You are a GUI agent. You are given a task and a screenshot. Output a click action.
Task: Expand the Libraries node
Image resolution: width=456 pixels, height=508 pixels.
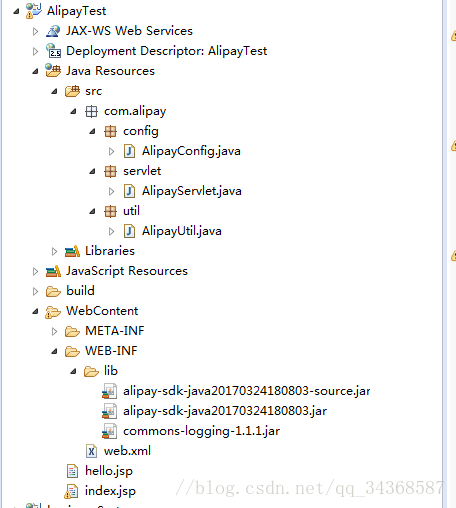54,251
